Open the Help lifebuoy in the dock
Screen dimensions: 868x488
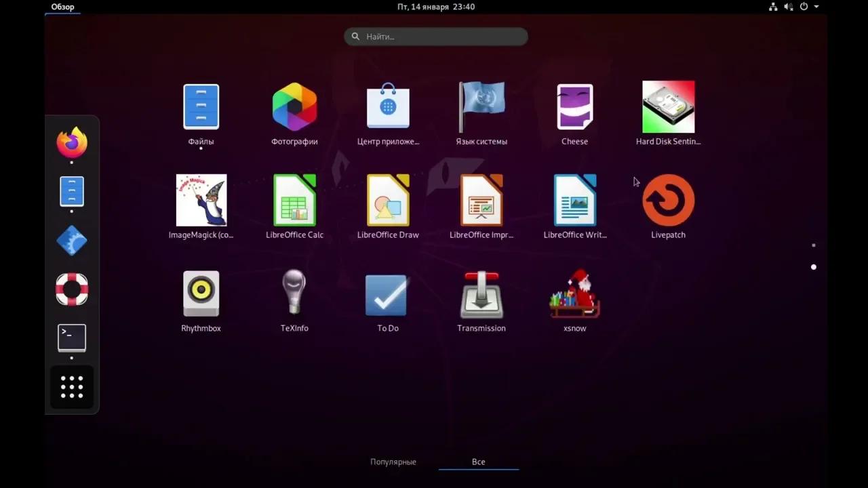point(72,289)
